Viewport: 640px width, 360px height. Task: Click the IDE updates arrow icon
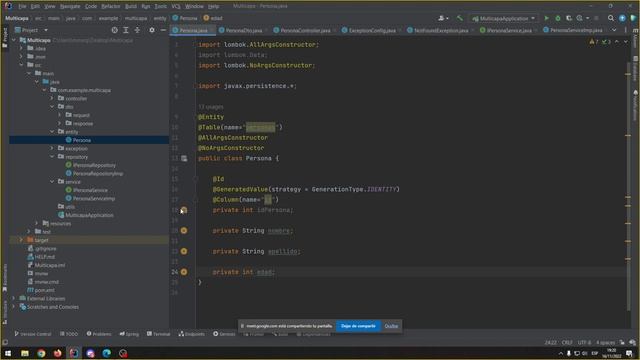click(622, 18)
